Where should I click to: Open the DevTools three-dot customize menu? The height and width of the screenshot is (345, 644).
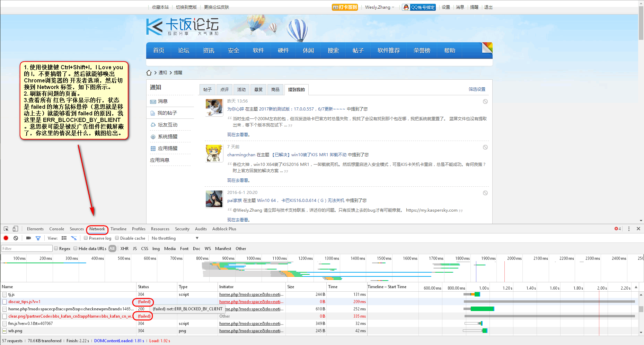629,229
